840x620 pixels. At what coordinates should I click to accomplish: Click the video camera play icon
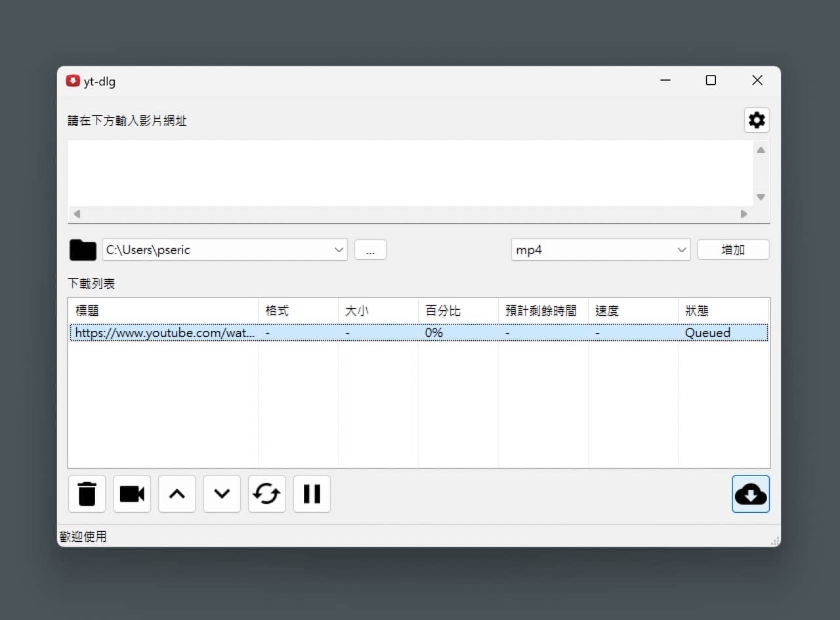coord(132,494)
